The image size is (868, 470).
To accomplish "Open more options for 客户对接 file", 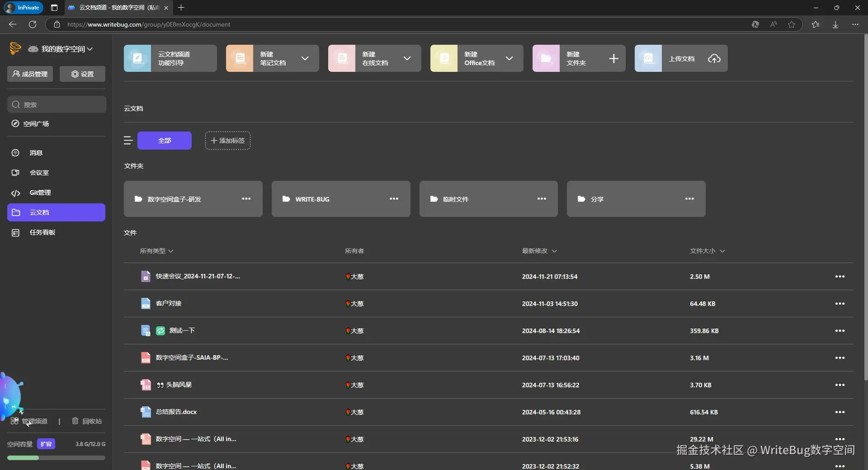I will click(840, 304).
